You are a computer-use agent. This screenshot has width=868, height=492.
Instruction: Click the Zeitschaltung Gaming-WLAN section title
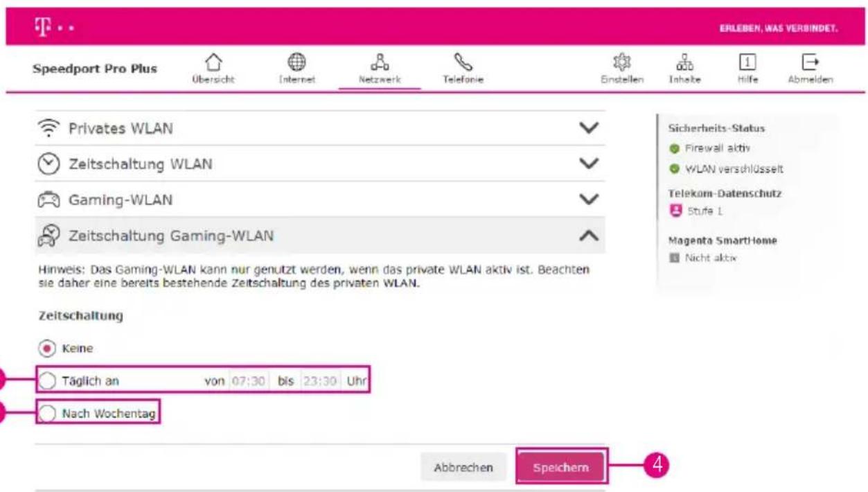[171, 236]
